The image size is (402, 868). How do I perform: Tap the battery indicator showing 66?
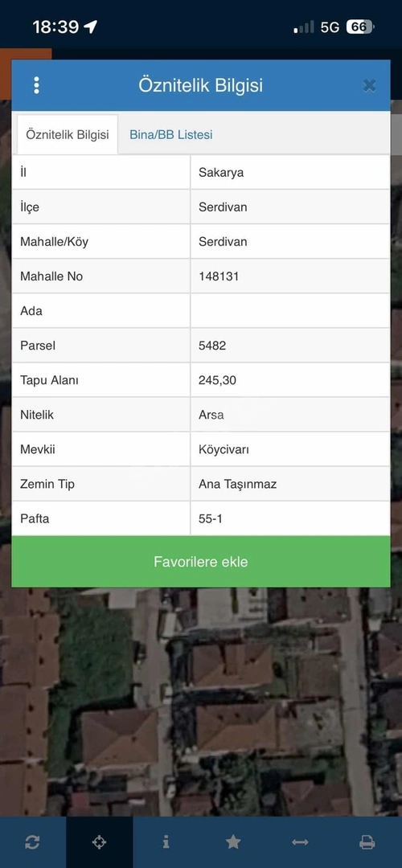click(360, 27)
